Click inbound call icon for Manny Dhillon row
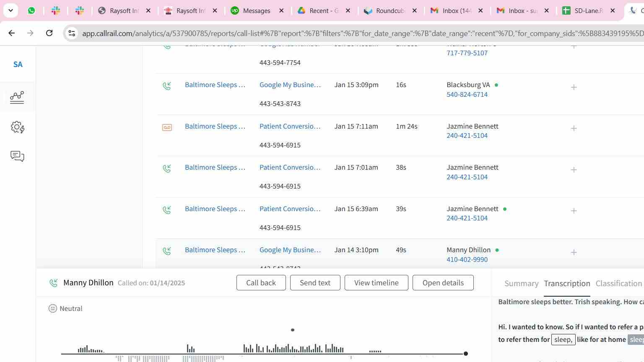Image resolution: width=644 pixels, height=362 pixels. coord(167,251)
